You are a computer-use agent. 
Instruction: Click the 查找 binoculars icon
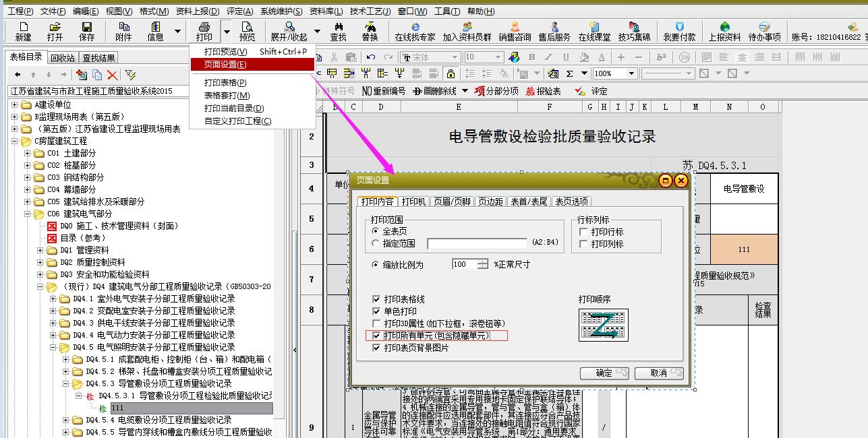[338, 31]
